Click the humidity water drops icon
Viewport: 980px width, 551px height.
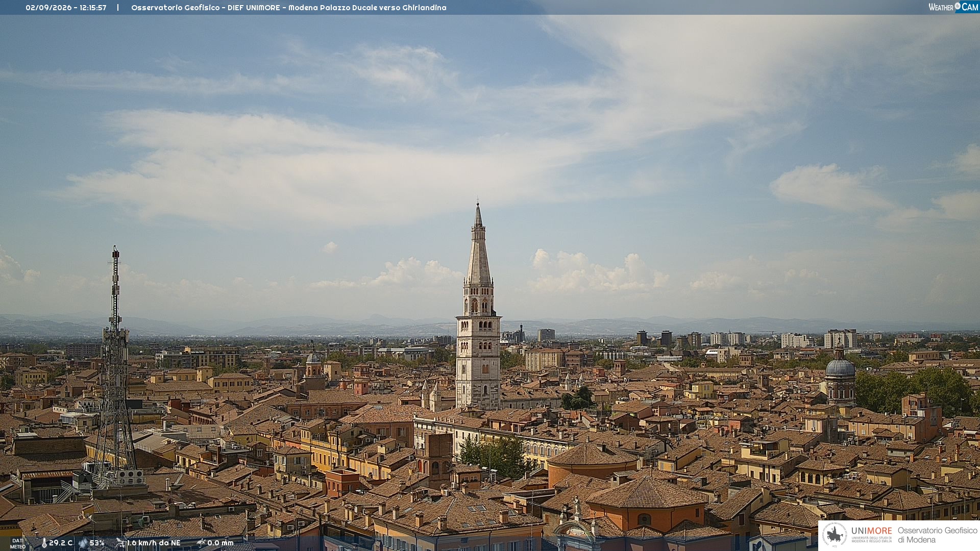click(x=83, y=543)
